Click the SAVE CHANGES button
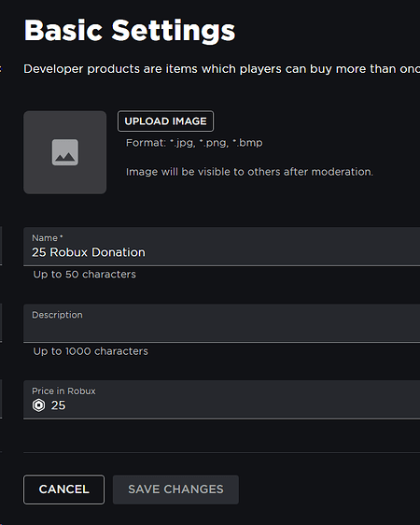This screenshot has height=525, width=420. click(x=175, y=490)
